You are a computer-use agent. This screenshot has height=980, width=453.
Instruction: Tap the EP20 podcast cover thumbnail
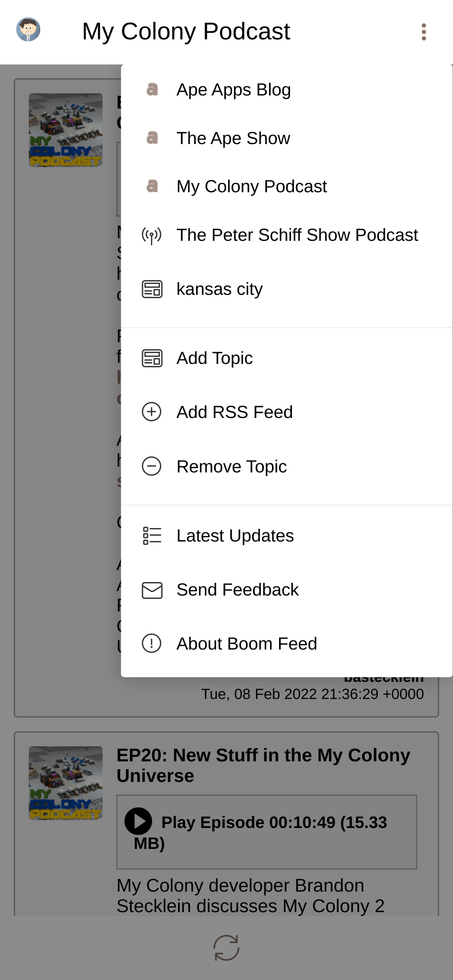(66, 783)
